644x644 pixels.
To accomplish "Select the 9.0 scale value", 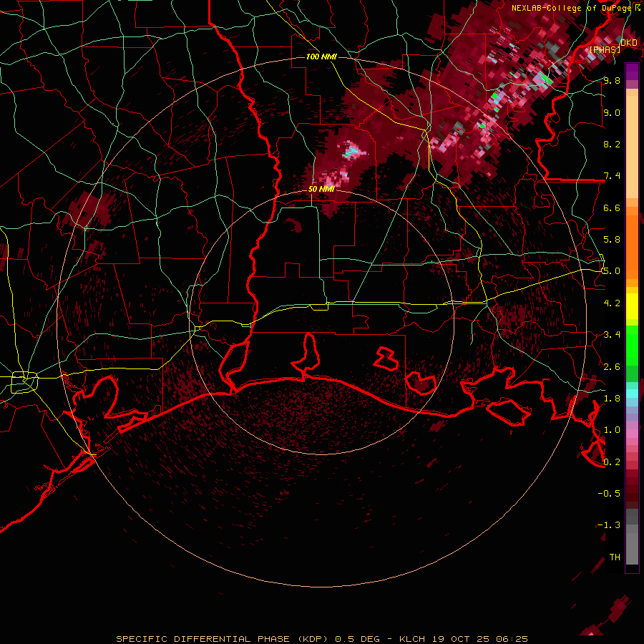I will click(x=612, y=112).
